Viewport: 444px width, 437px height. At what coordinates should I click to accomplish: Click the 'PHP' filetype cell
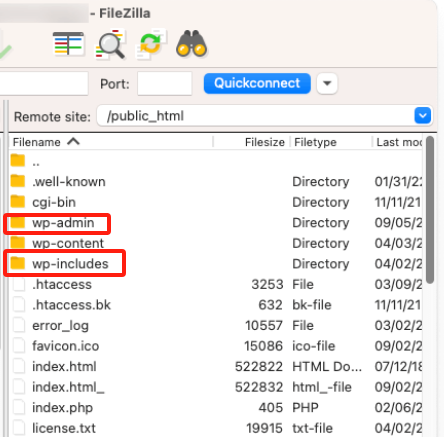pos(305,408)
